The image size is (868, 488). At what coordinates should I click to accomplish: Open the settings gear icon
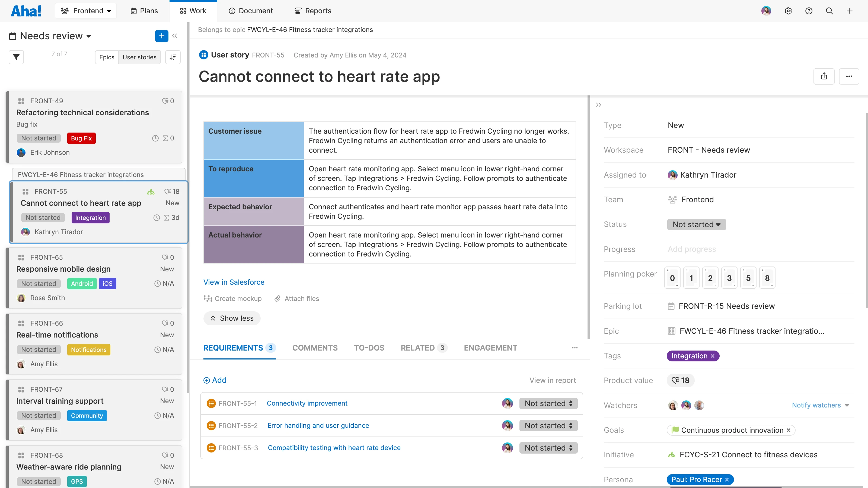789,11
